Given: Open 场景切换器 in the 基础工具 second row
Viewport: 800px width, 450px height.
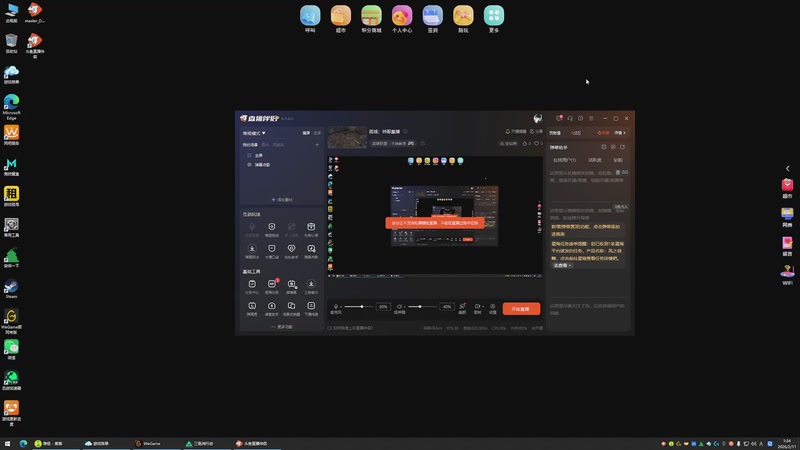Looking at the screenshot, I should [291, 308].
